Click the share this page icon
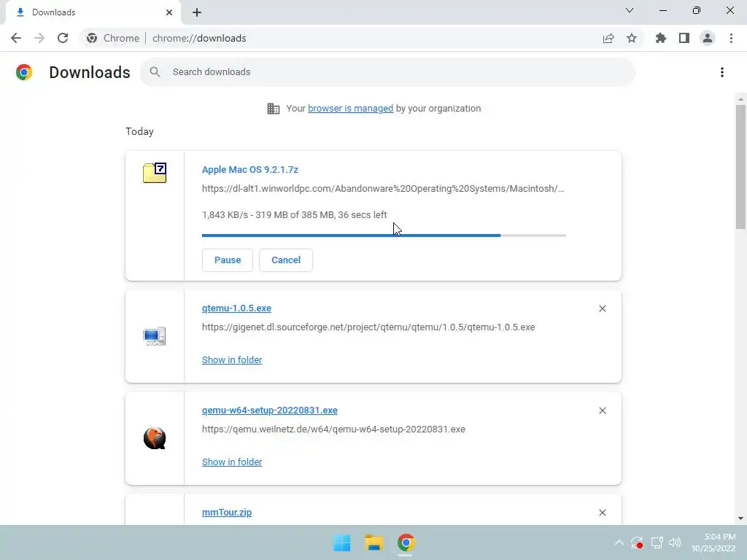This screenshot has width=747, height=560. click(608, 38)
